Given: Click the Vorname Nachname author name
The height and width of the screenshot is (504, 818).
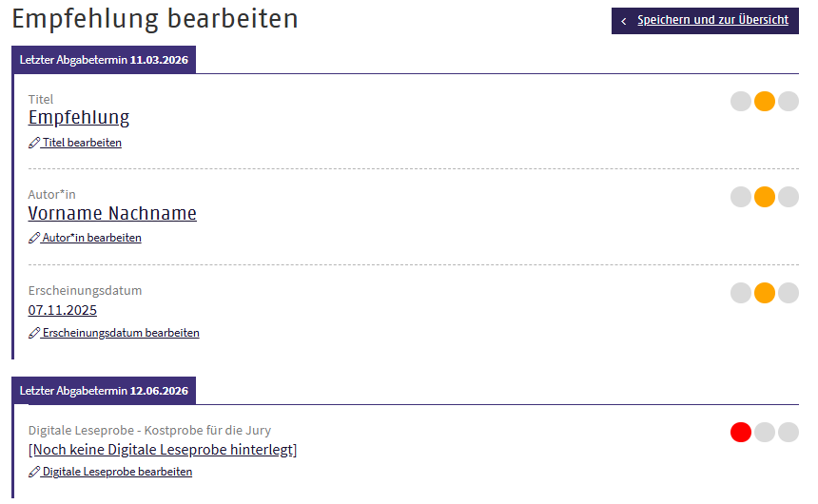Looking at the screenshot, I should (x=112, y=213).
